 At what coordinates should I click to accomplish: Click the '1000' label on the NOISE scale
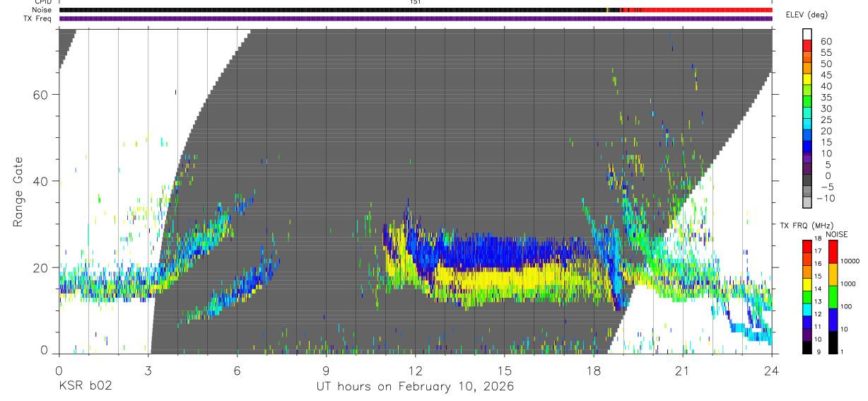point(848,284)
